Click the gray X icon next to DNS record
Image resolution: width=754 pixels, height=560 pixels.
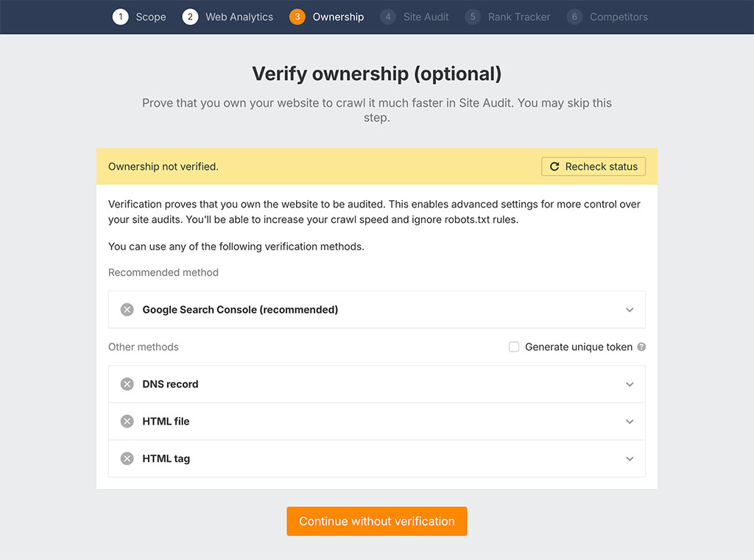click(126, 383)
